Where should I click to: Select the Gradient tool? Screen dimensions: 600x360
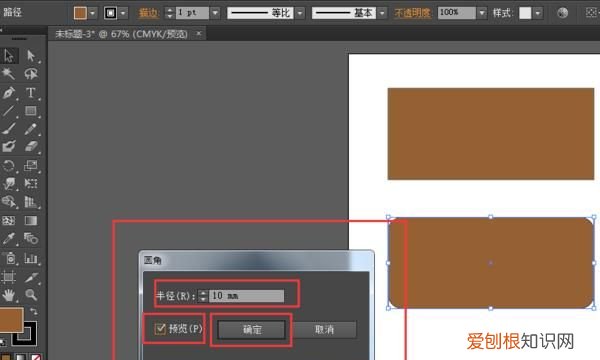click(31, 221)
